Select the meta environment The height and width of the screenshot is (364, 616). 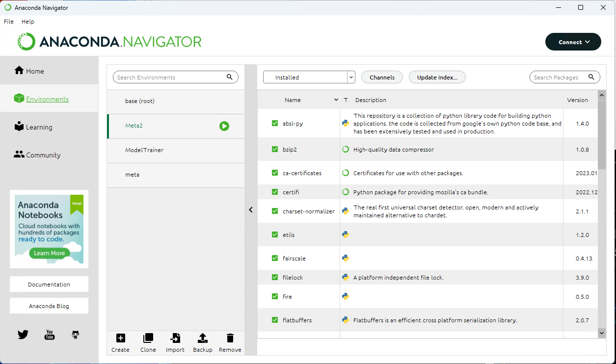click(x=176, y=175)
